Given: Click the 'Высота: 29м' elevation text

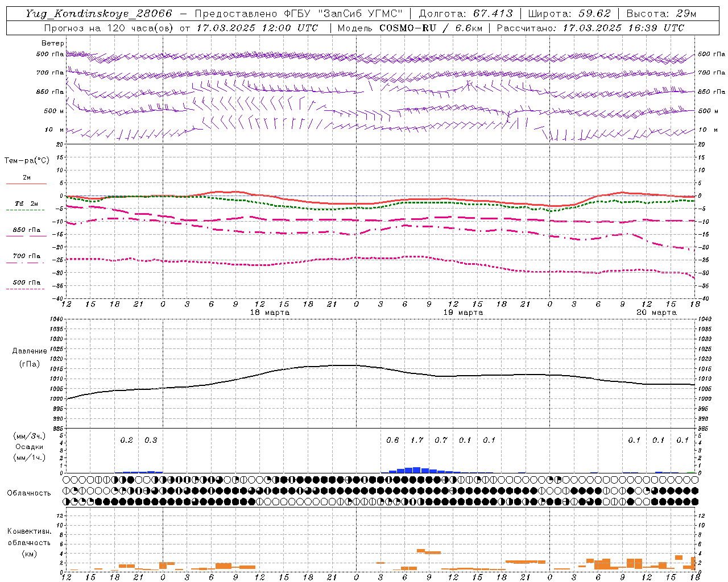Looking at the screenshot, I should 661,14.
